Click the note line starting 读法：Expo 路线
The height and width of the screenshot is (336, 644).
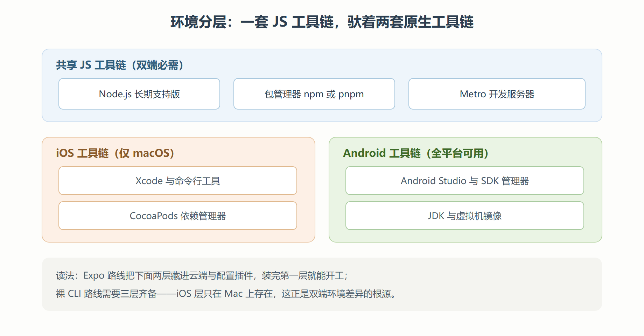[x=202, y=276]
